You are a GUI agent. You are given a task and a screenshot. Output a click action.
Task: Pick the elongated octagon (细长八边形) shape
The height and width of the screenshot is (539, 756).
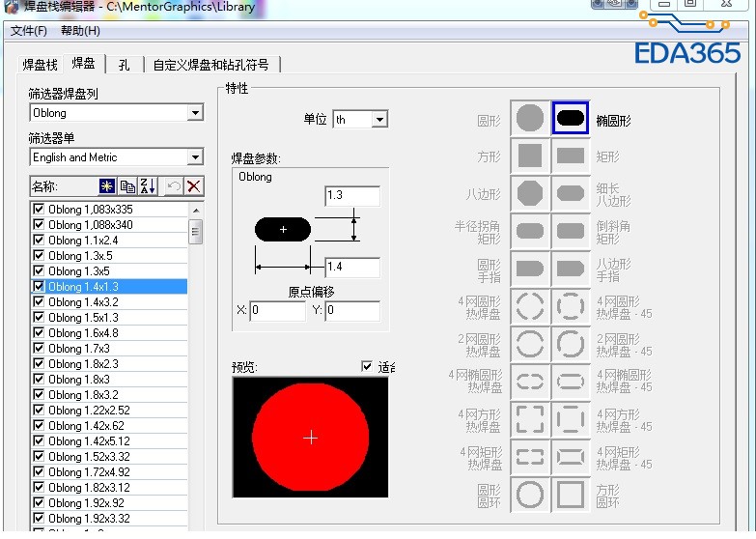tap(571, 193)
